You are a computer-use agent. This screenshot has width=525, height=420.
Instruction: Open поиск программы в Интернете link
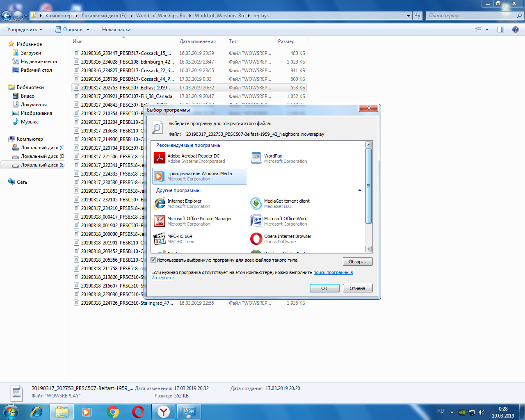[x=333, y=272]
